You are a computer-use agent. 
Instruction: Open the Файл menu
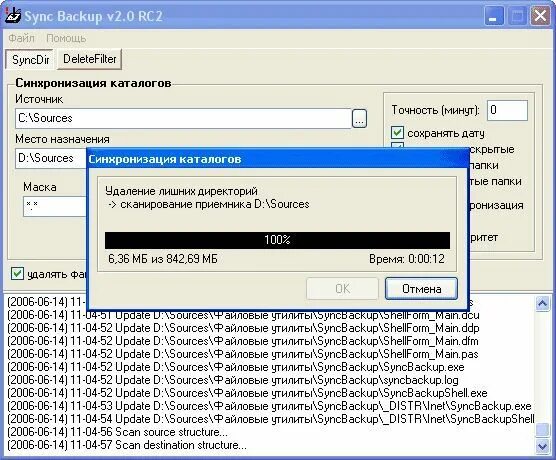[x=21, y=38]
